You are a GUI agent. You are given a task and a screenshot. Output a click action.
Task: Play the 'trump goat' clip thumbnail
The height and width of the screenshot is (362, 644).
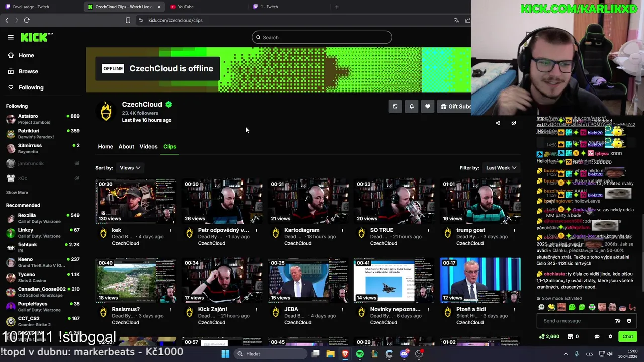coord(480,201)
